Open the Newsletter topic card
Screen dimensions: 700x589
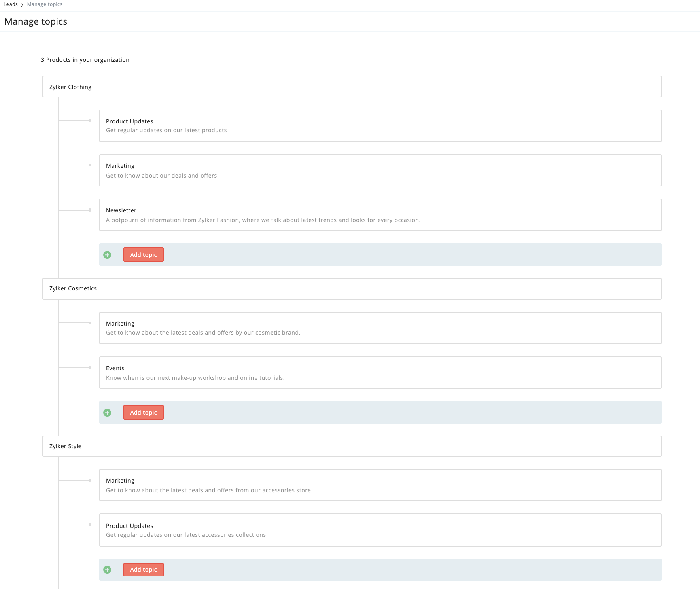[x=380, y=215]
